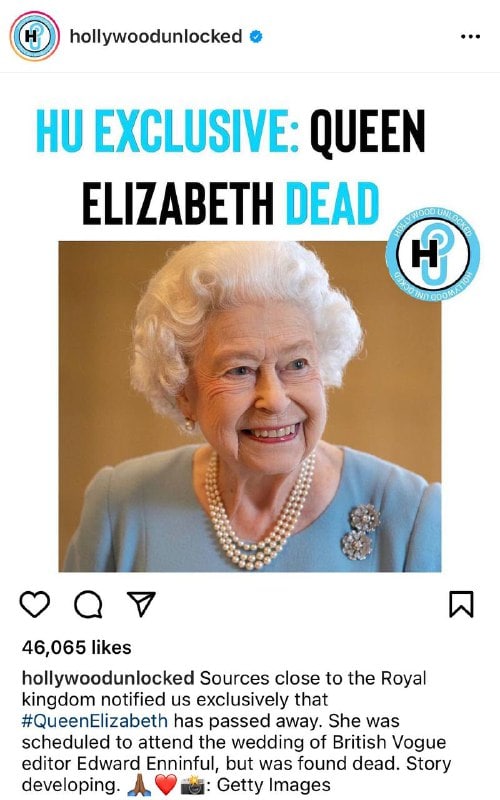Screen dimensions: 500x800
Task: Click the Getty Images credit text
Action: 273,785
